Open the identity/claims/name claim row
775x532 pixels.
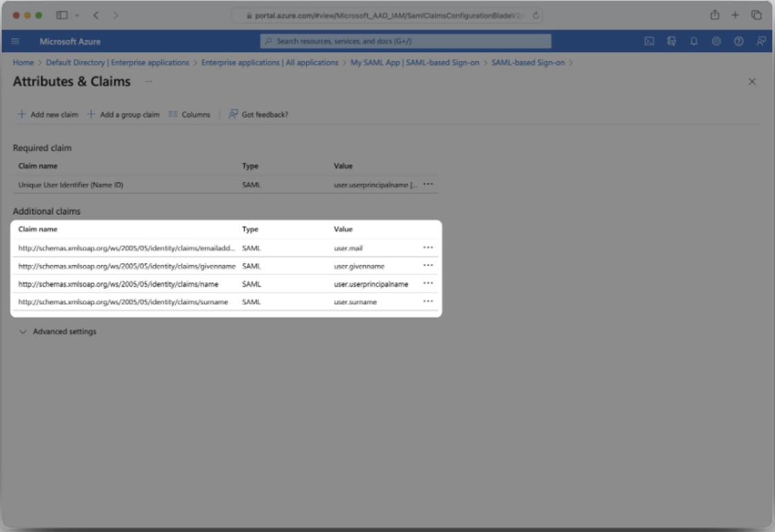coord(225,284)
